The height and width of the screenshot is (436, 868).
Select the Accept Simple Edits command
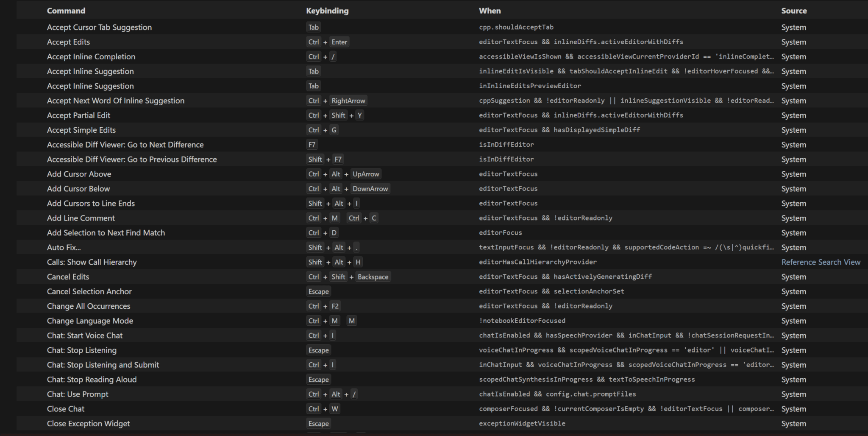click(81, 130)
